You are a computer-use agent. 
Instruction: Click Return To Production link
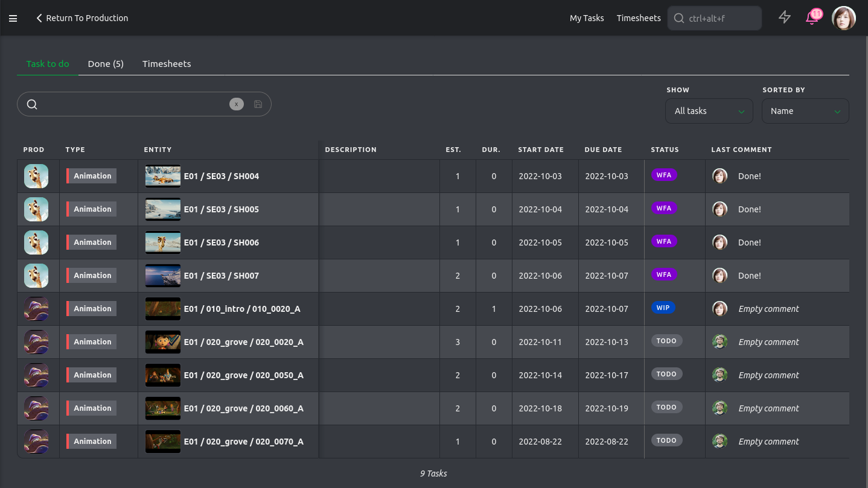[x=82, y=18]
